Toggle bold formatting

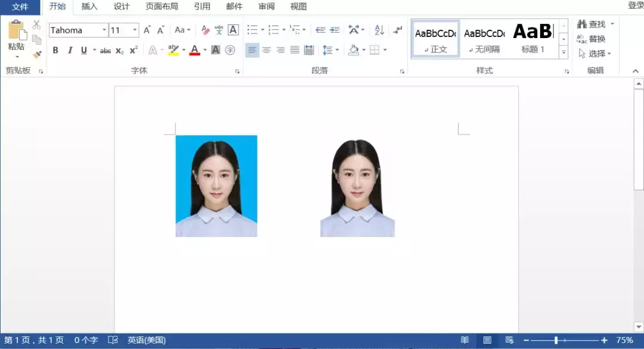[55, 50]
